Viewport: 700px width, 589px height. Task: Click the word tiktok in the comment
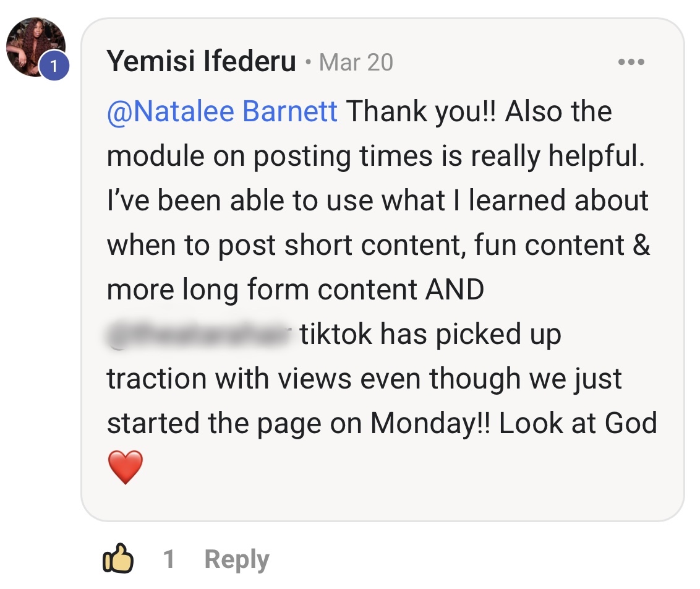tap(336, 334)
